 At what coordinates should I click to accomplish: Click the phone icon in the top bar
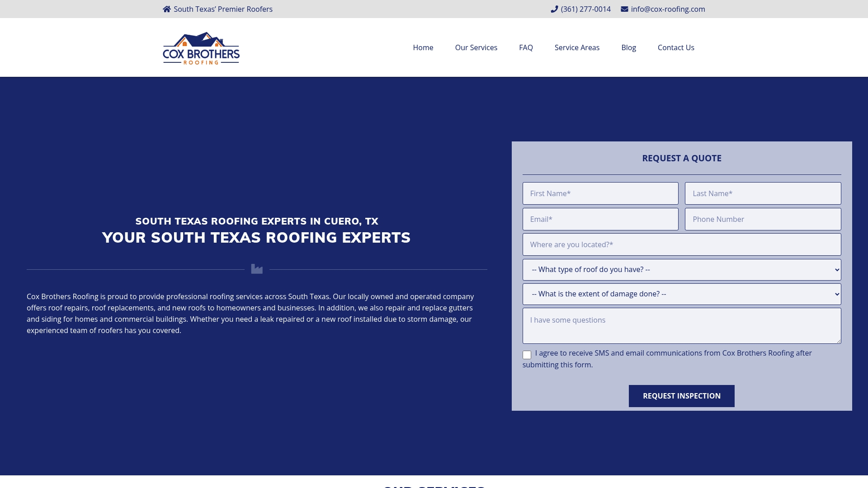tap(554, 9)
